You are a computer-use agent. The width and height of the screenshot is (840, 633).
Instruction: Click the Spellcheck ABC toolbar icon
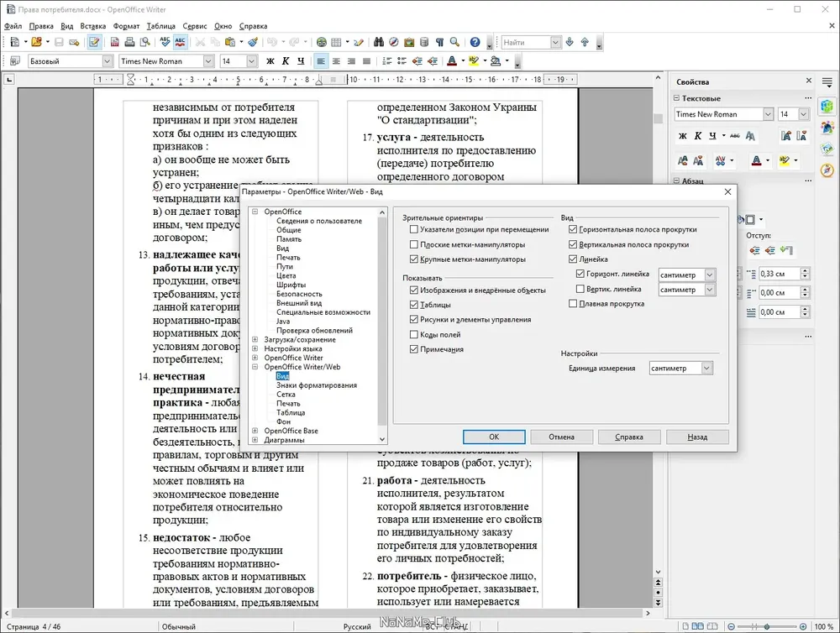[165, 42]
